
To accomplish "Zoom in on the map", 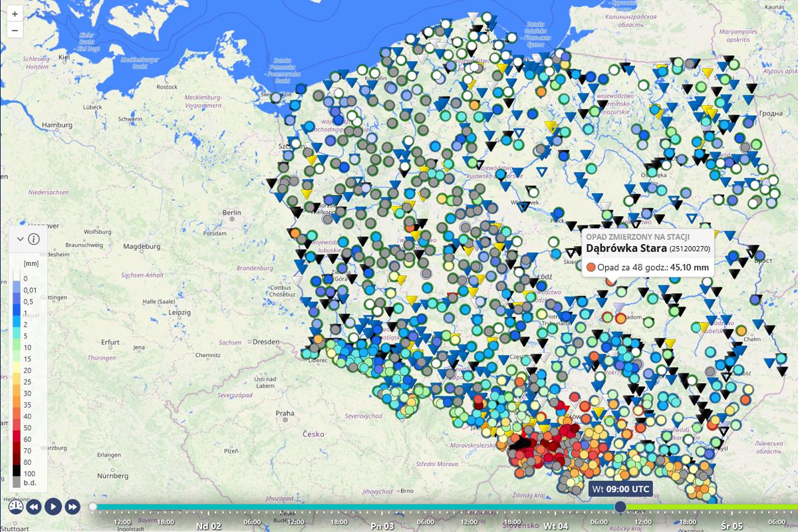I will point(15,13).
